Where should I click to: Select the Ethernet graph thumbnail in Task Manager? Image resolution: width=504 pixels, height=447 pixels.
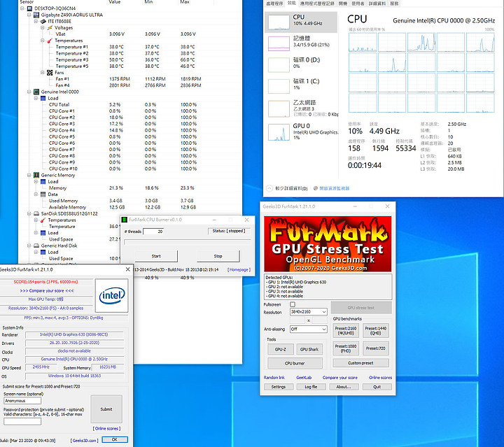tap(279, 108)
